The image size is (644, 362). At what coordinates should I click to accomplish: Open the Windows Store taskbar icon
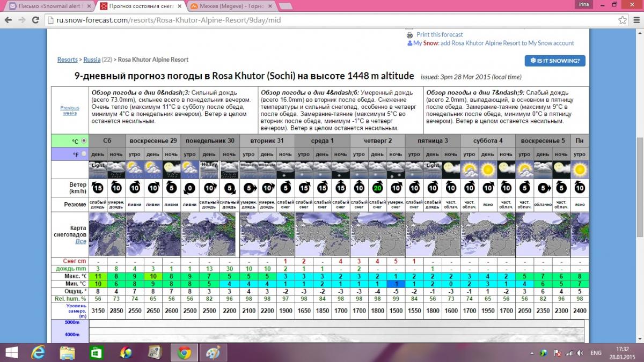97,352
